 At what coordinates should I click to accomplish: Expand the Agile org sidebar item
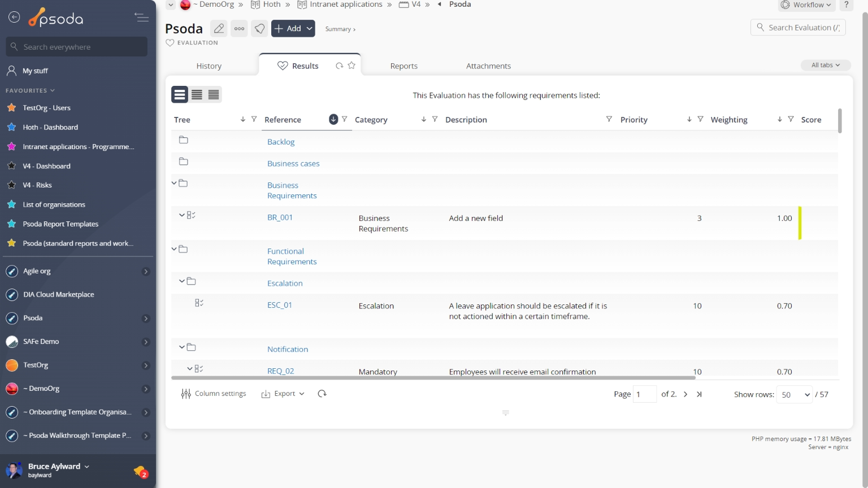click(x=146, y=272)
